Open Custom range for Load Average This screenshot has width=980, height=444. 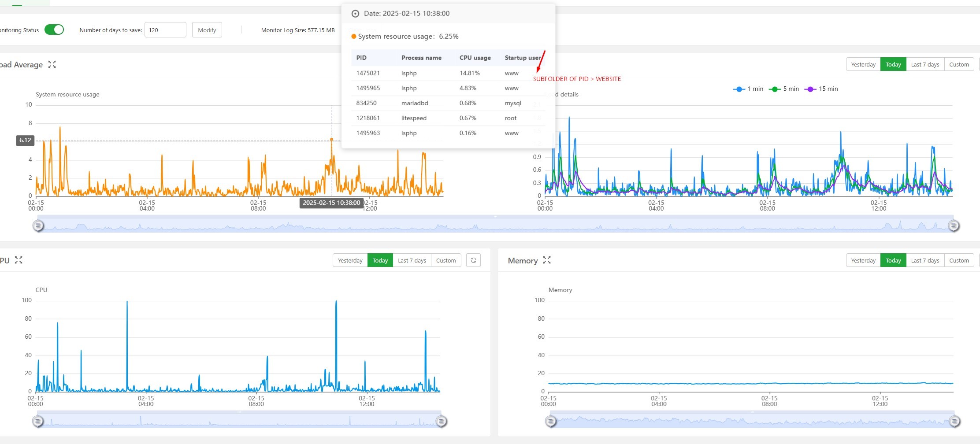[x=959, y=64]
